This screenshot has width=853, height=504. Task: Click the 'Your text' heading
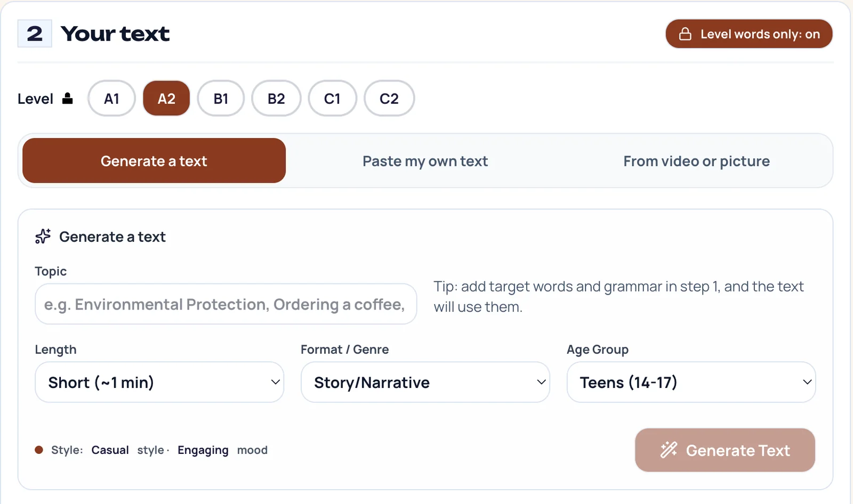click(x=115, y=34)
